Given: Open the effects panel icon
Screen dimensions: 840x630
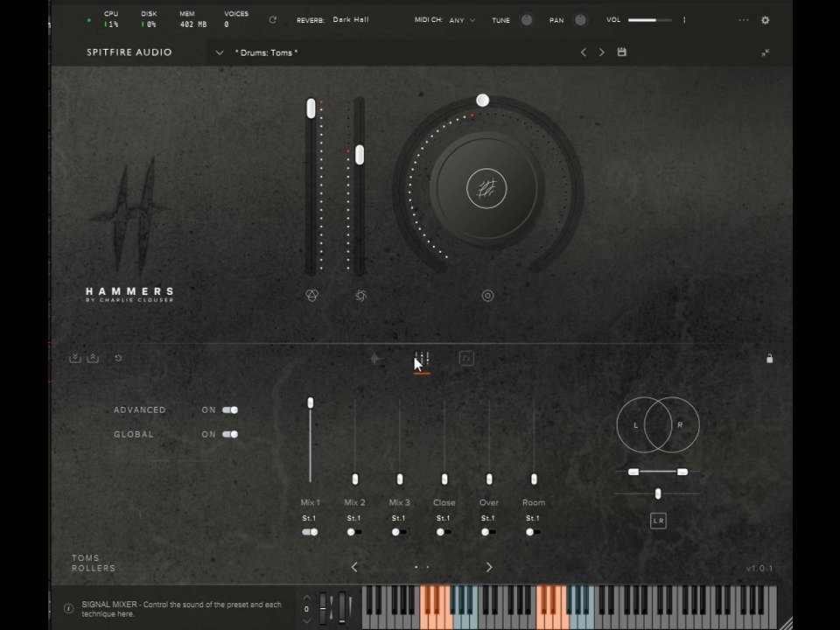Looking at the screenshot, I should click(x=466, y=359).
